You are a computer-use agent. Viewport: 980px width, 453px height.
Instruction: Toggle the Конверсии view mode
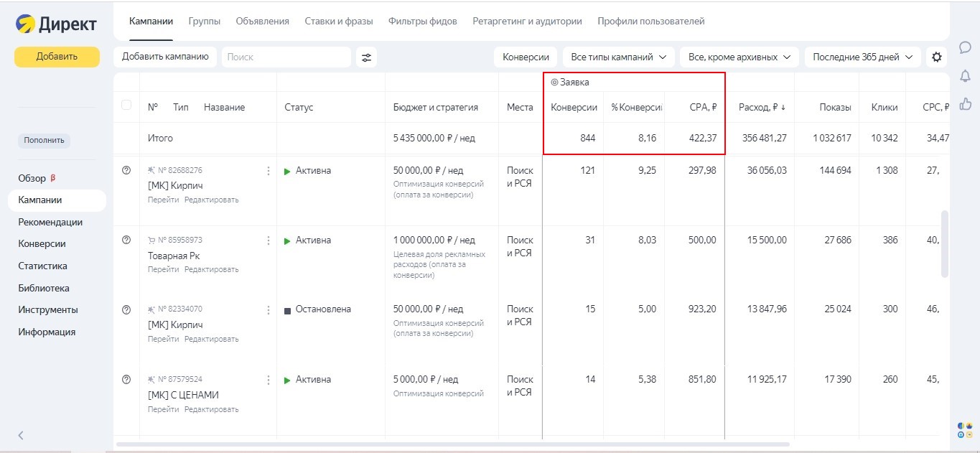[526, 56]
